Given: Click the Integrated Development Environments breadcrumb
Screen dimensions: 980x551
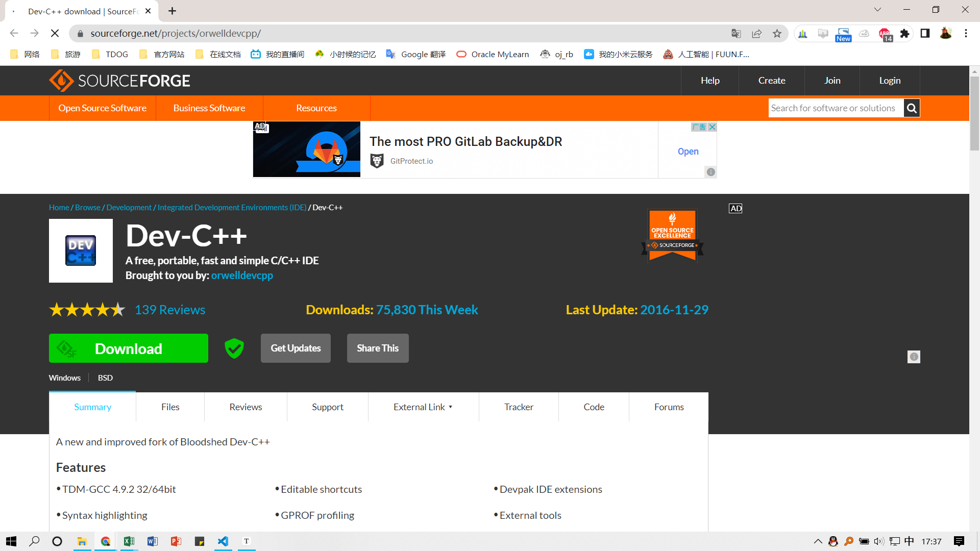Looking at the screenshot, I should [x=232, y=208].
